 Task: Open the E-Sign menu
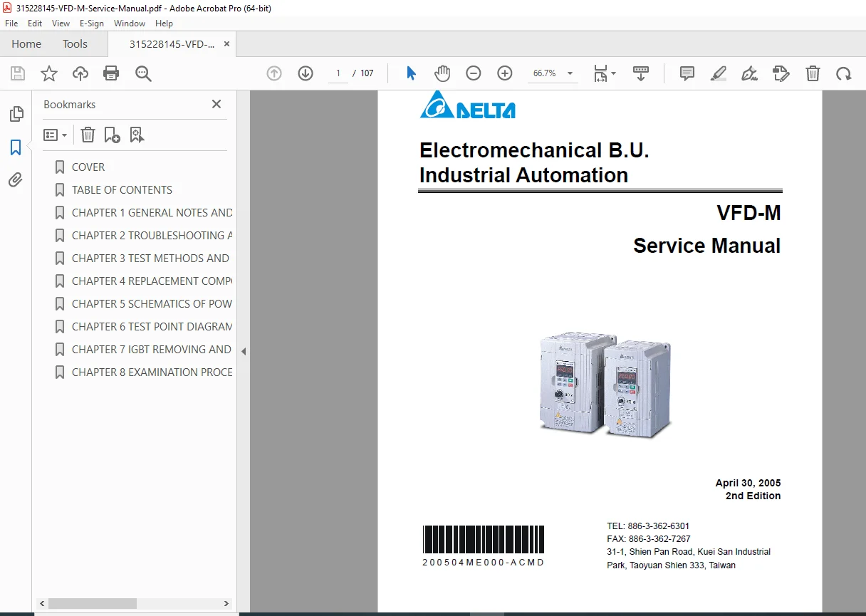92,24
